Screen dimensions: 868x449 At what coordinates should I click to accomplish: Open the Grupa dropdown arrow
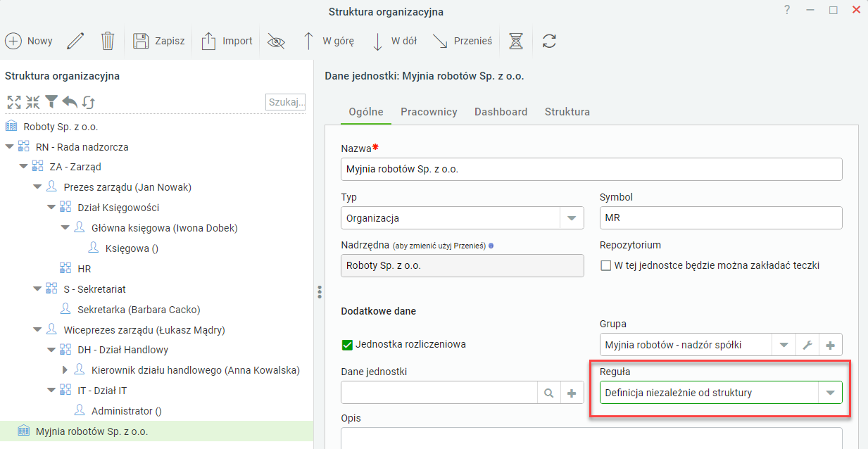click(x=784, y=345)
